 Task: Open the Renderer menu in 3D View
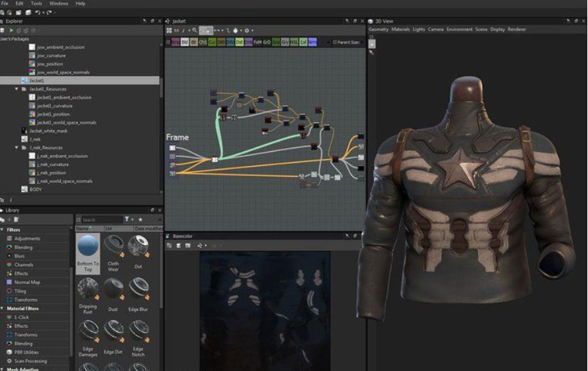click(517, 29)
